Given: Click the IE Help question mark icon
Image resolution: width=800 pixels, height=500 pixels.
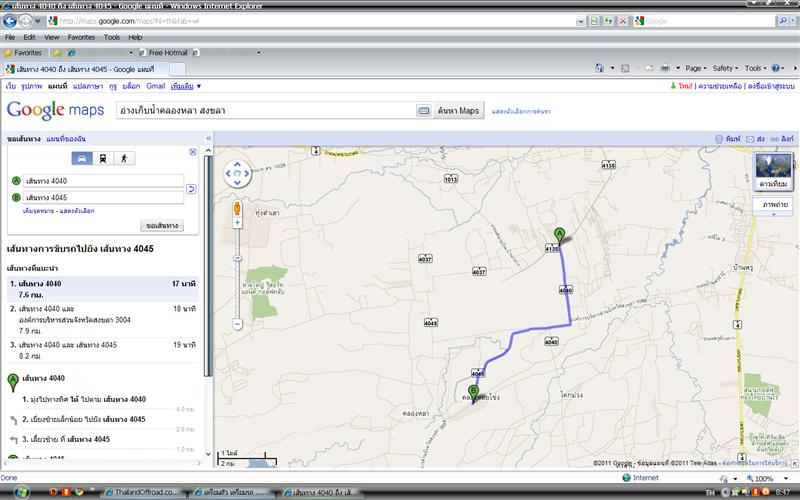Looking at the screenshot, I should click(776, 68).
